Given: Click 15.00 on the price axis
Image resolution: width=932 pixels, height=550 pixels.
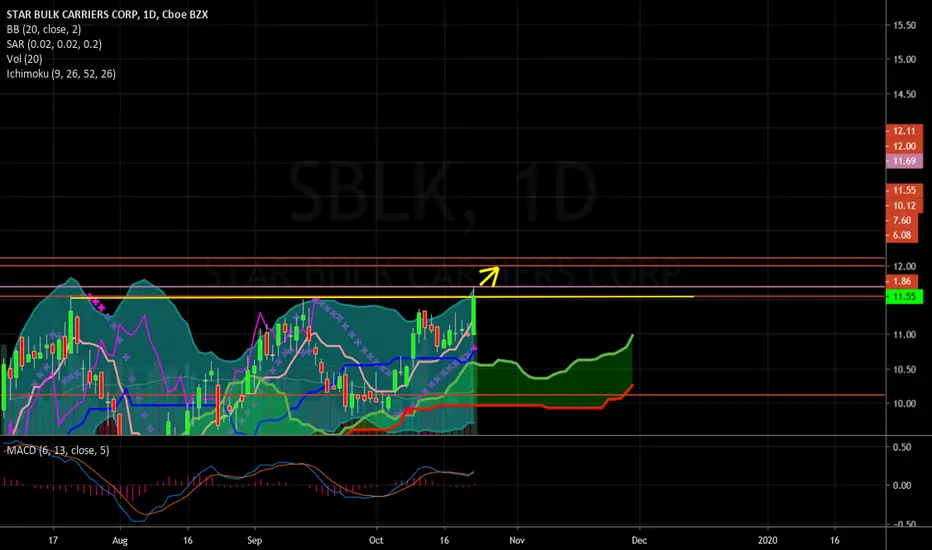Looking at the screenshot, I should pos(904,59).
